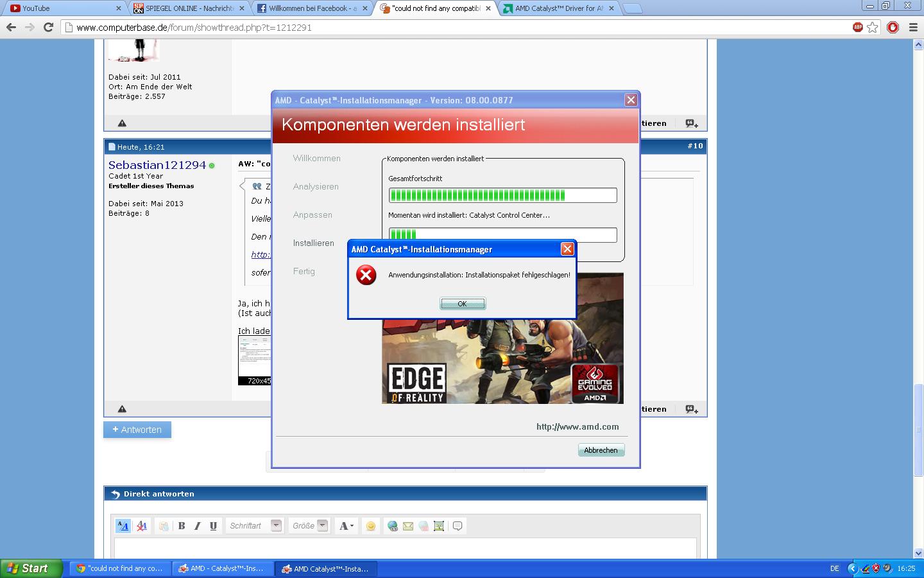The height and width of the screenshot is (578, 924).
Task: Switch to AMD Catalyst-Insta... taskbar item
Action: coord(327,568)
